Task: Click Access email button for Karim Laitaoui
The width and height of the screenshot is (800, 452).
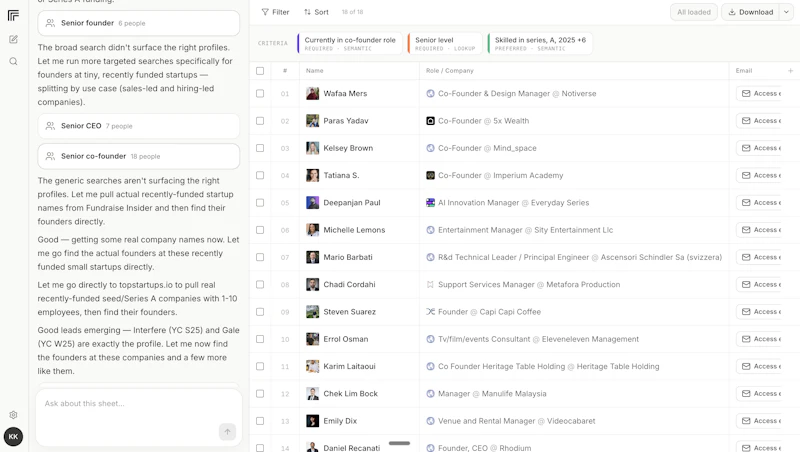Action: [760, 366]
